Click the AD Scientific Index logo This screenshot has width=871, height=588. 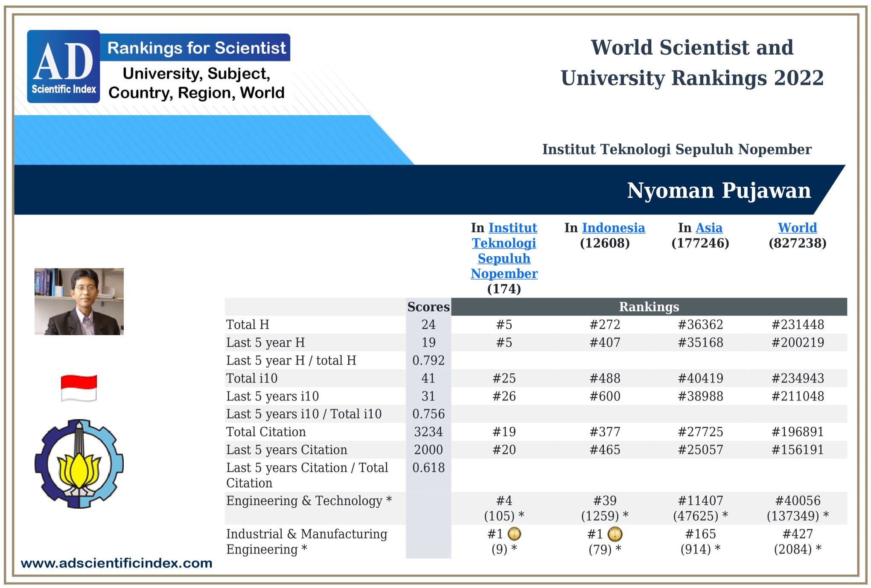click(x=64, y=67)
